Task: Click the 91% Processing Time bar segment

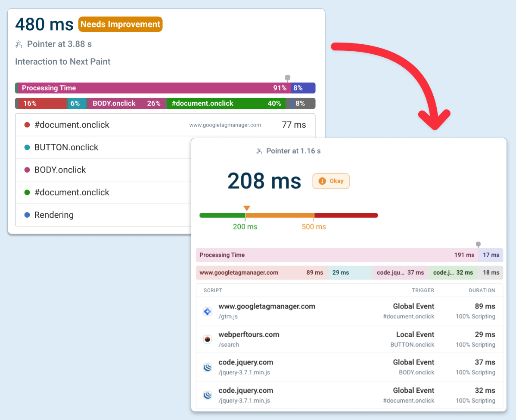Action: point(151,88)
